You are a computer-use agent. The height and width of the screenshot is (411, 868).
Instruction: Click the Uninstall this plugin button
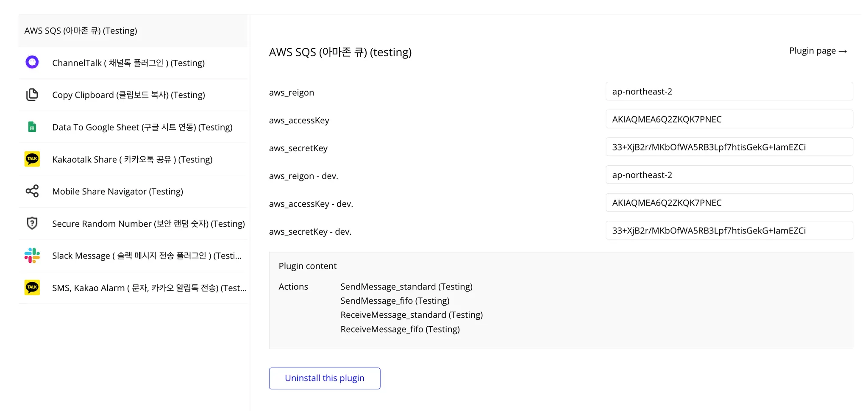tap(324, 378)
